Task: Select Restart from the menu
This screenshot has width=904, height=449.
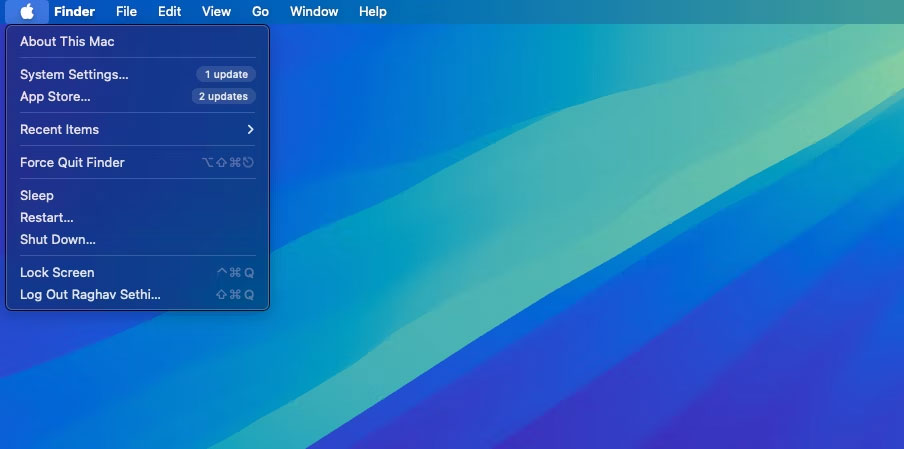Action: (137, 217)
